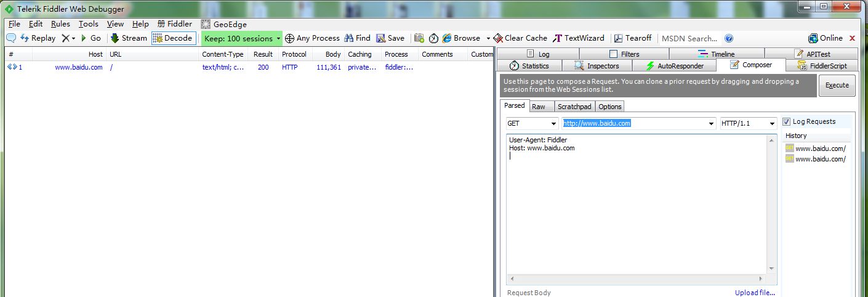Toggle the Filters tab checkbox
The image size is (868, 297).
(x=613, y=54)
